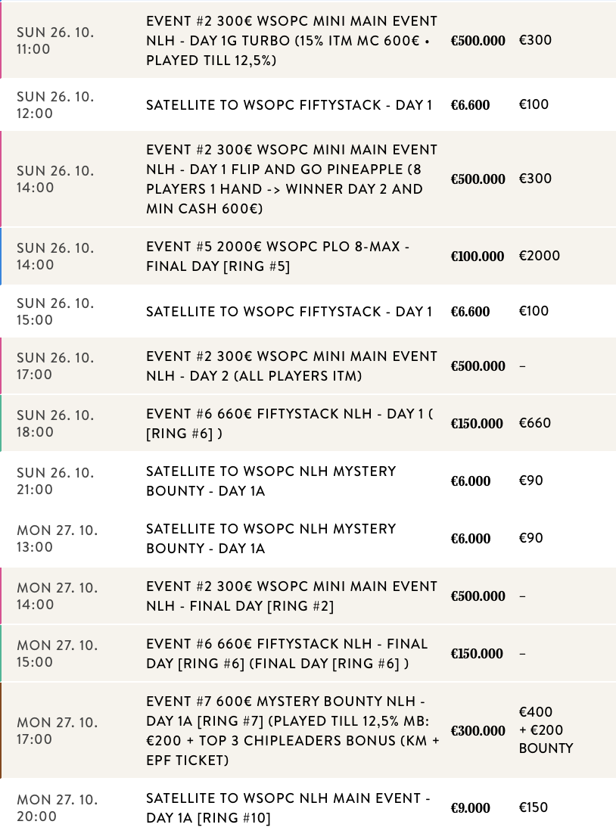Viewport: 616px width, 840px height.
Task: Click the brown stripe beside Event #7
Action: [2, 731]
